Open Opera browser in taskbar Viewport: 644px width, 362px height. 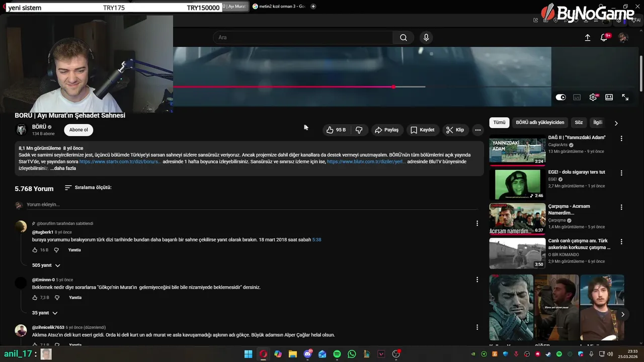[x=263, y=354]
